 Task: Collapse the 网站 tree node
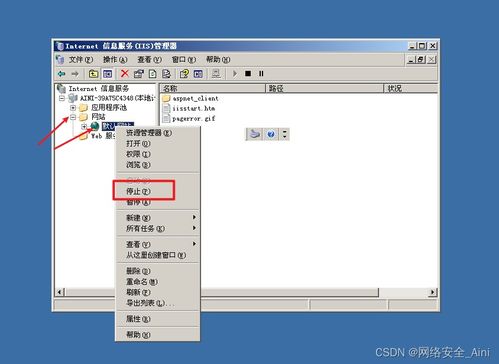coord(73,117)
